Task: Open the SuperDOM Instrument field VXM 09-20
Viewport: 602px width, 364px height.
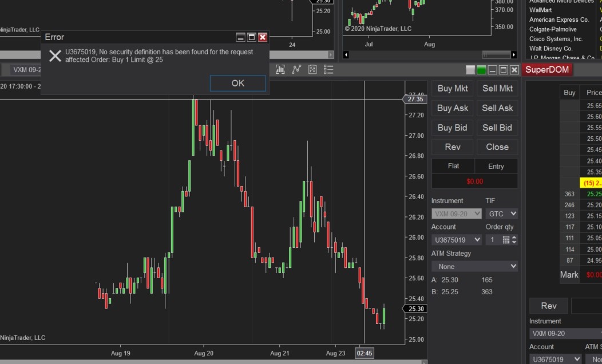Action: tap(565, 334)
